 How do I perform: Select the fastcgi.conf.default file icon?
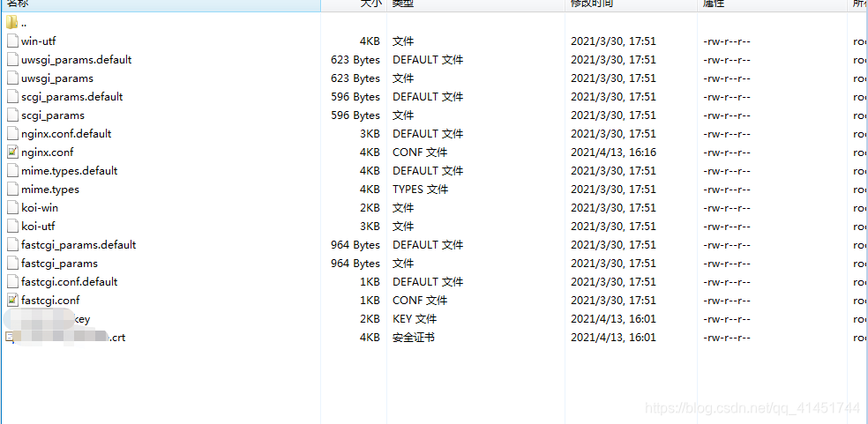coord(12,282)
